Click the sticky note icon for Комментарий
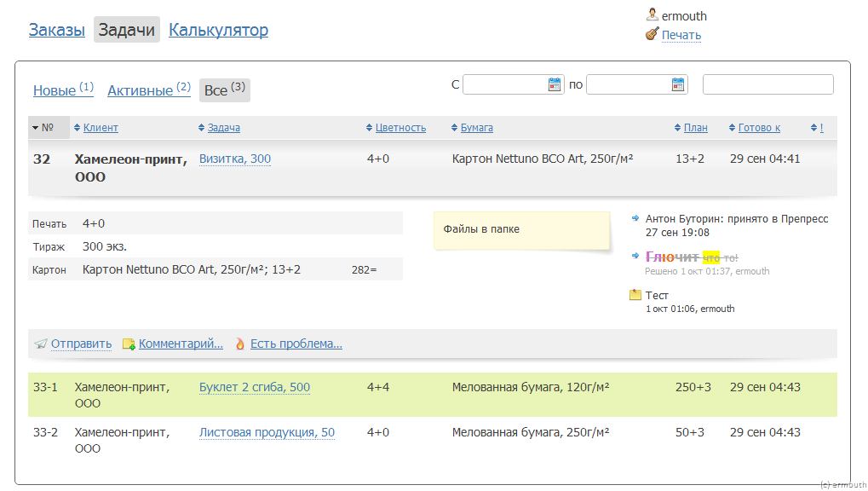Viewport: 868px width, 491px height. coord(129,344)
